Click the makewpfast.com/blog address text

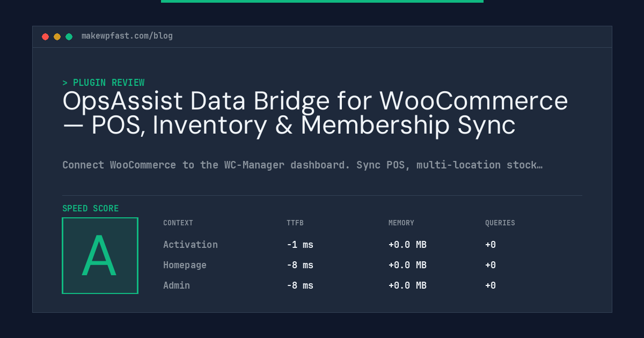point(127,36)
